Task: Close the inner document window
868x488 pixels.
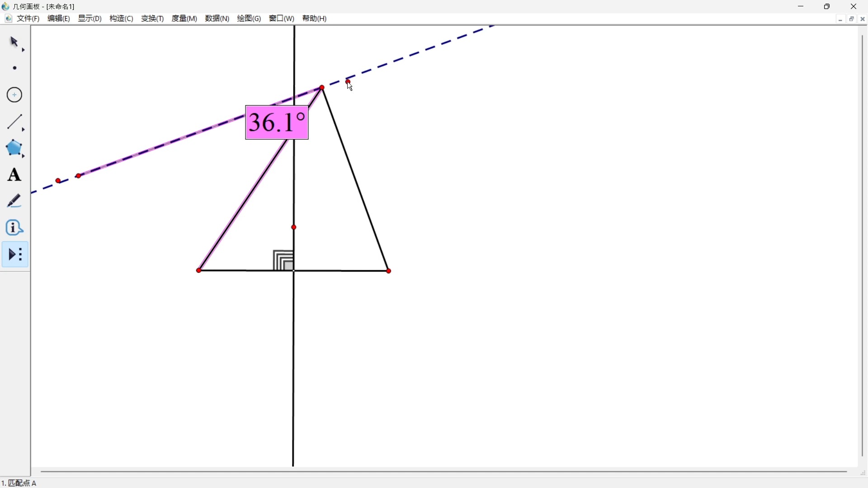Action: click(863, 19)
